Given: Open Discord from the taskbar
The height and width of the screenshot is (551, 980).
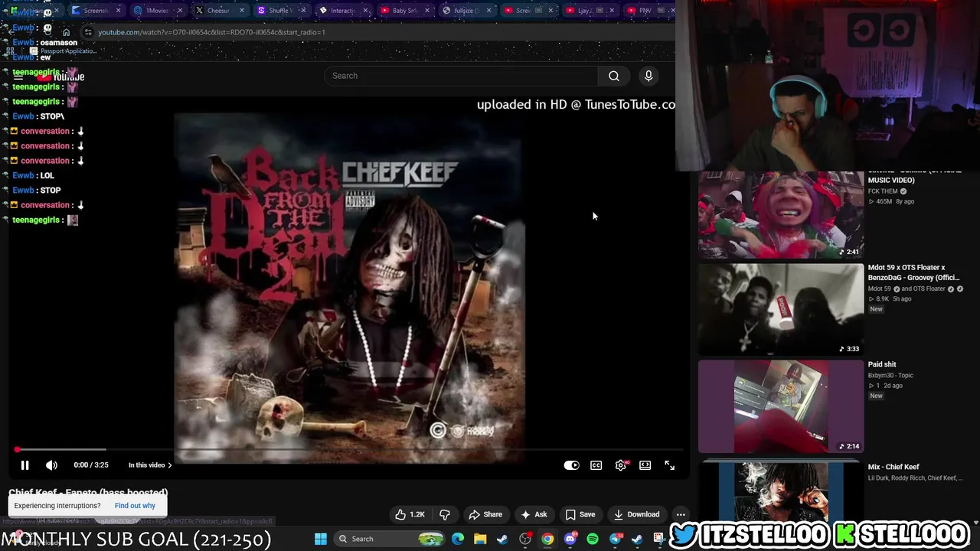Looking at the screenshot, I should (570, 539).
